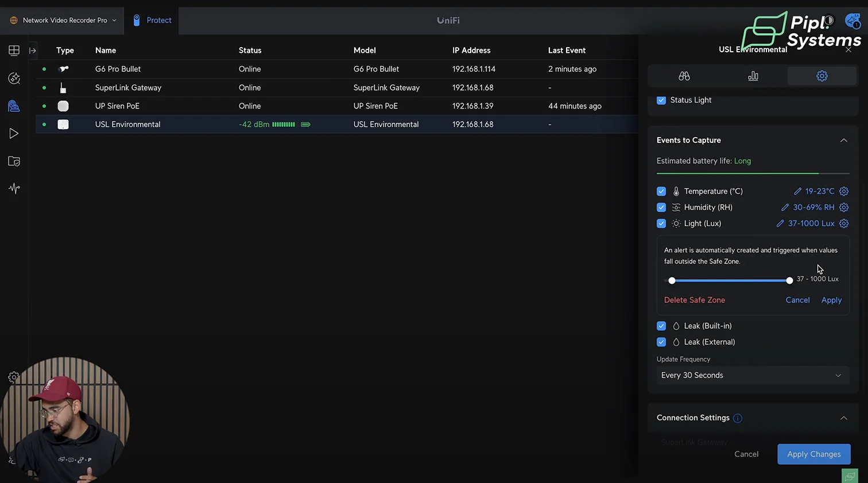
Task: Apply the Lux safe zone
Action: [x=831, y=300]
